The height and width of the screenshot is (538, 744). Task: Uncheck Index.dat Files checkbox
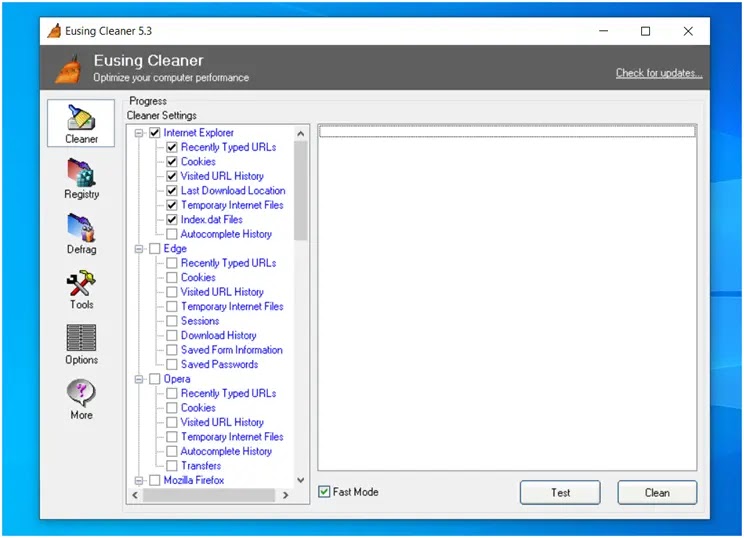pyautogui.click(x=172, y=220)
